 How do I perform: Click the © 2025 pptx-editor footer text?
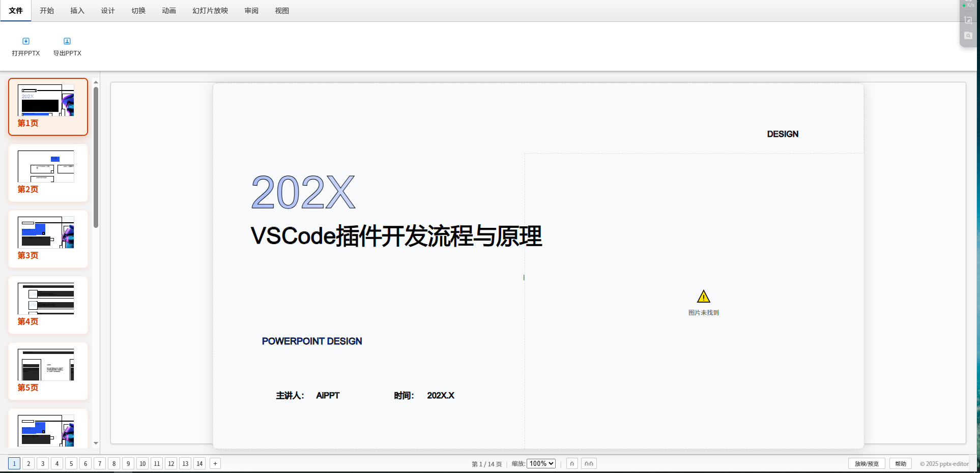[944, 464]
